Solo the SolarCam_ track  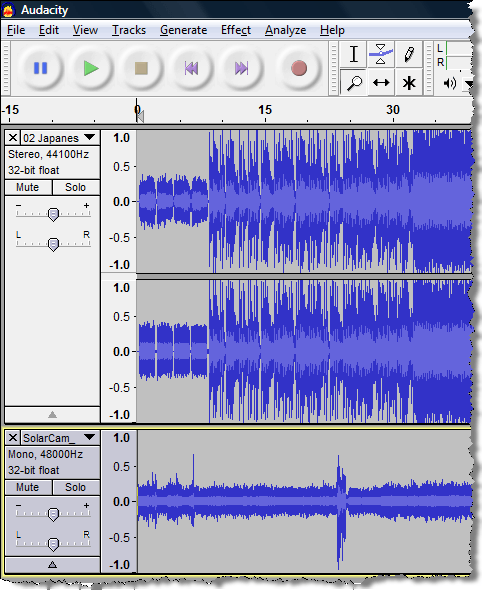coord(76,487)
